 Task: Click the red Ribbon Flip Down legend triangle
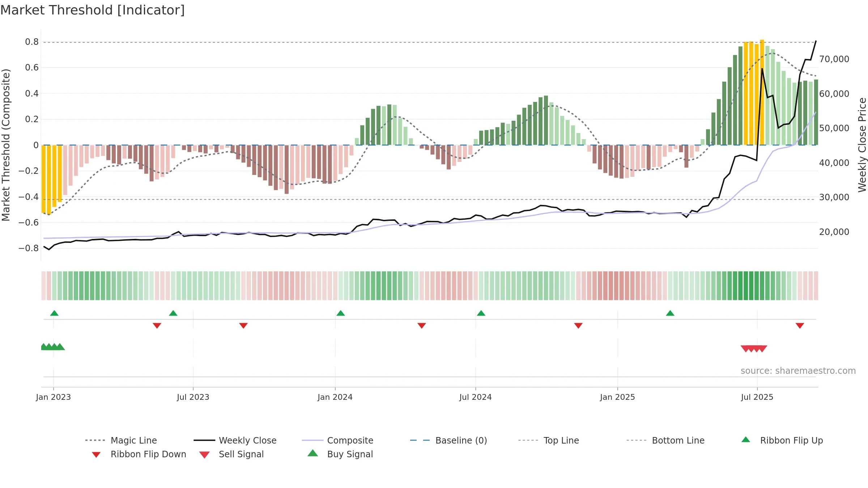click(x=96, y=455)
